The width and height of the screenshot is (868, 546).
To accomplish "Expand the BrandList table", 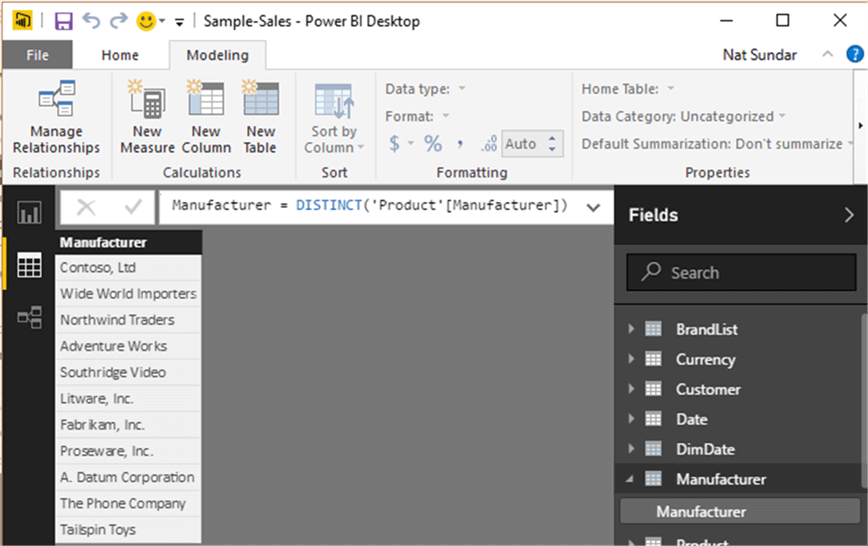I will click(631, 329).
